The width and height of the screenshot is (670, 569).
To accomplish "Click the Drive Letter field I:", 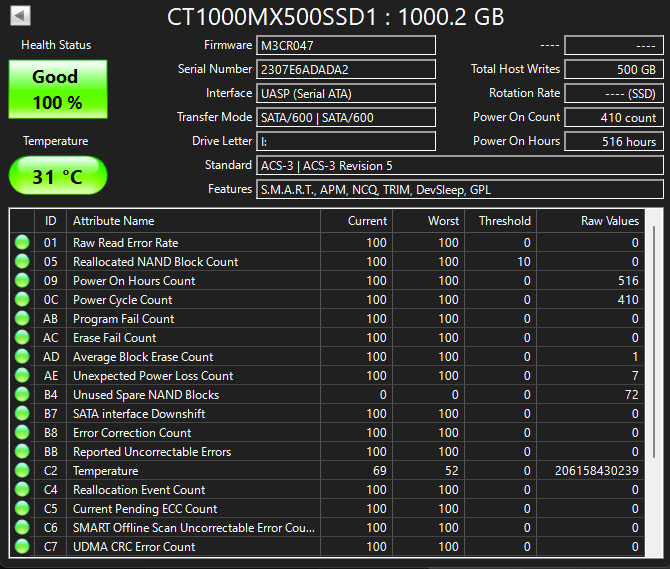I will tap(346, 141).
